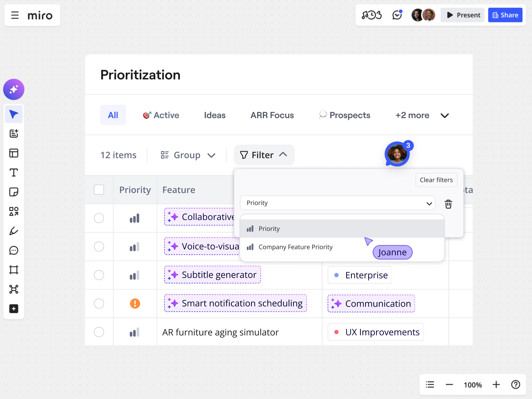The width and height of the screenshot is (532, 399).
Task: Select the Text tool in sidebar
Action: 14,172
